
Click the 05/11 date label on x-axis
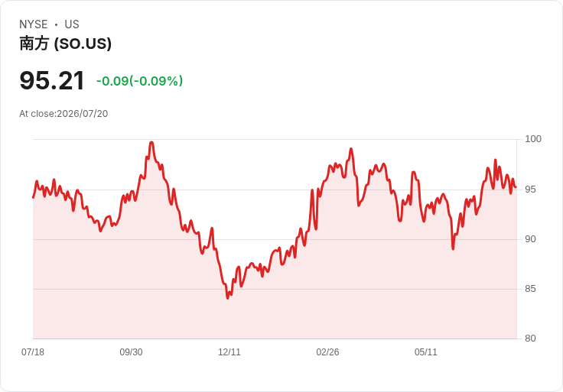426,352
